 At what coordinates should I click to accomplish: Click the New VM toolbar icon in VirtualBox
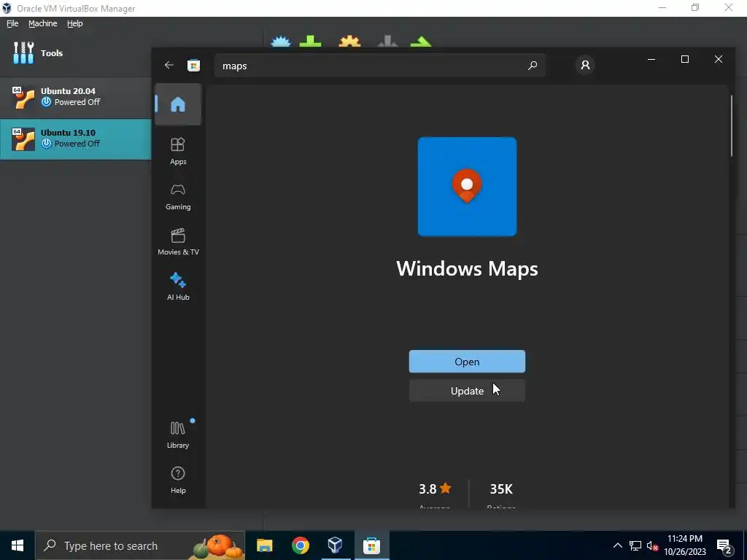[281, 42]
